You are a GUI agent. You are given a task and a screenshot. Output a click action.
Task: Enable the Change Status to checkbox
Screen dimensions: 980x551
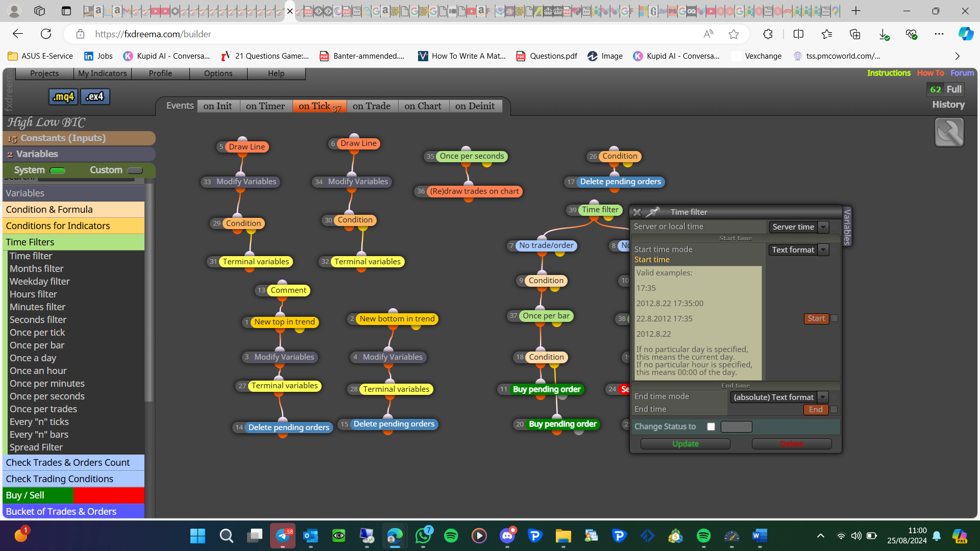click(x=711, y=427)
